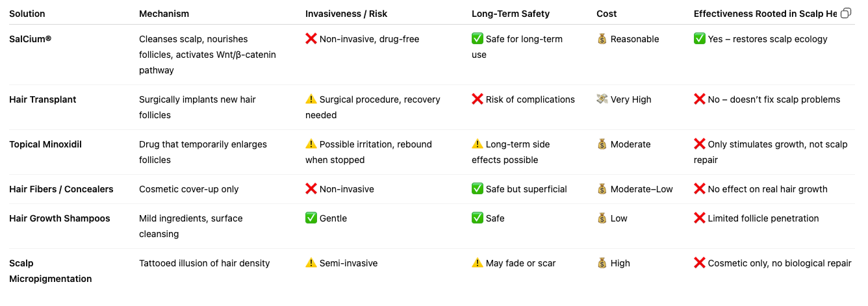Click green check beside 'Yes – restores scalp ecology'

700,39
